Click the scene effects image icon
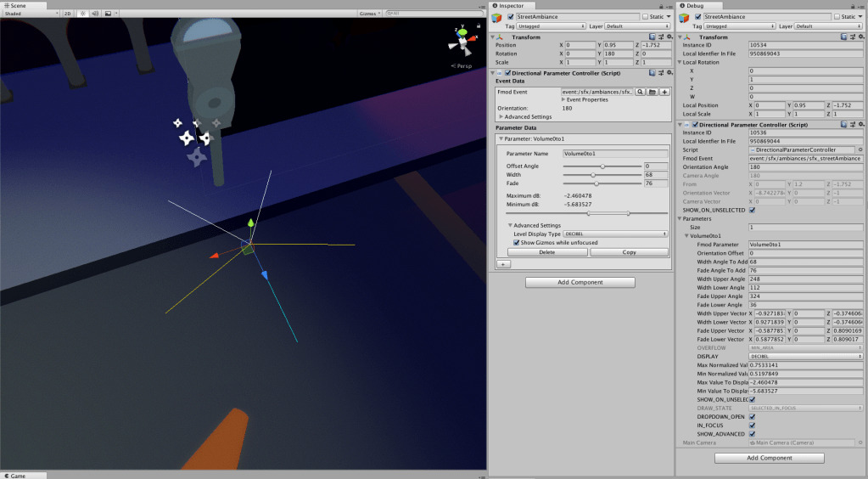This screenshot has height=479, width=868. pyautogui.click(x=110, y=14)
